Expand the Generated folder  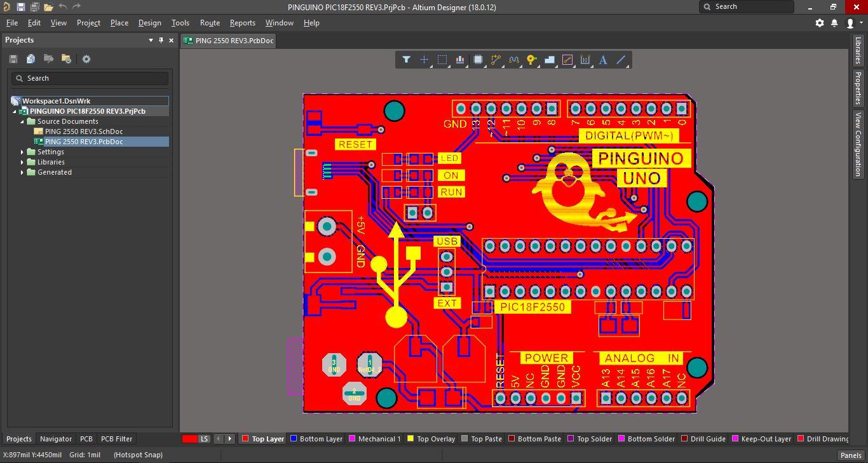pyautogui.click(x=22, y=172)
